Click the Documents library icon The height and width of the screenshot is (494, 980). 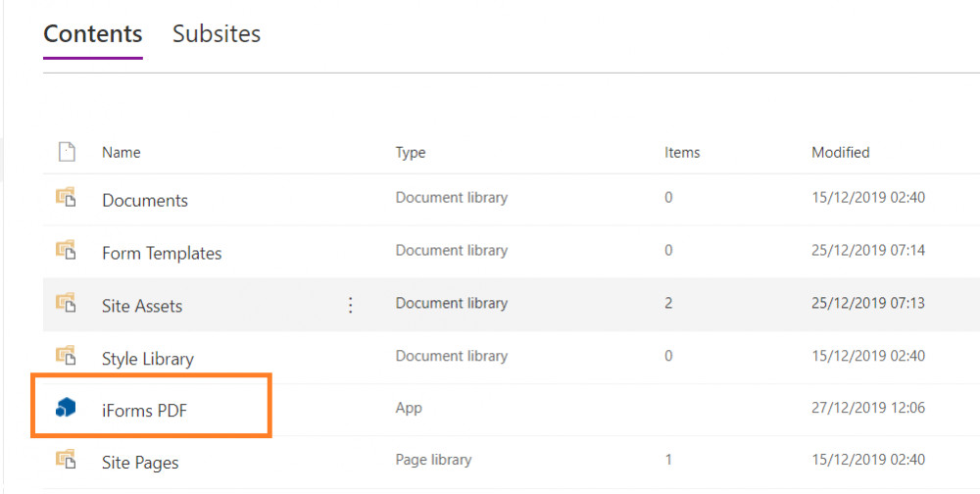66,198
